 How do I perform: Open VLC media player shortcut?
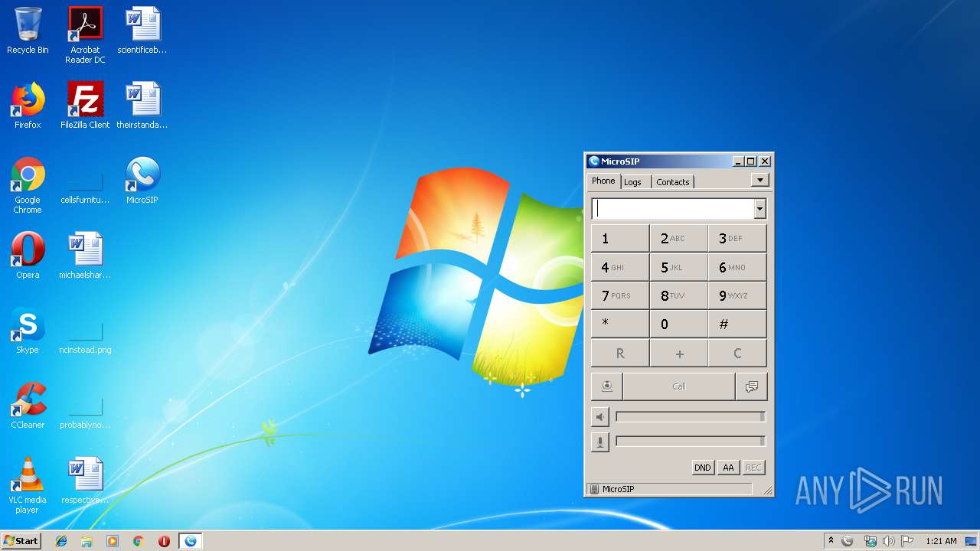click(28, 486)
